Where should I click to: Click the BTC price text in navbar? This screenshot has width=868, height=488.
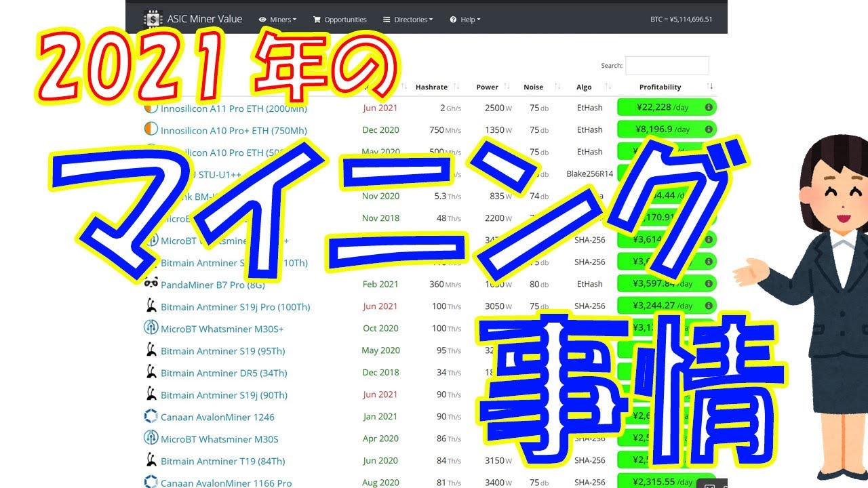[x=681, y=20]
